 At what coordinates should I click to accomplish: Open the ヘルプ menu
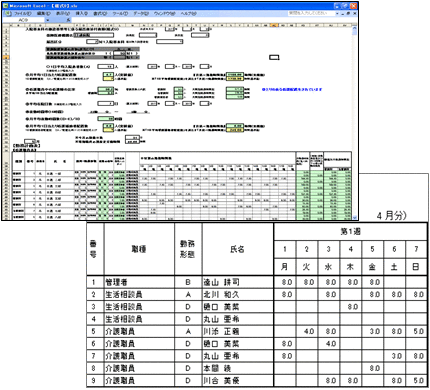pos(188,13)
